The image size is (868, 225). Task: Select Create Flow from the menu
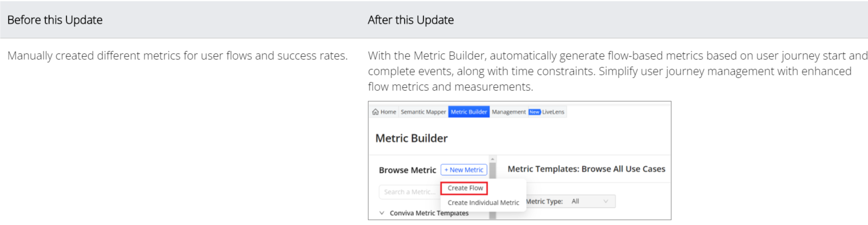point(465,188)
